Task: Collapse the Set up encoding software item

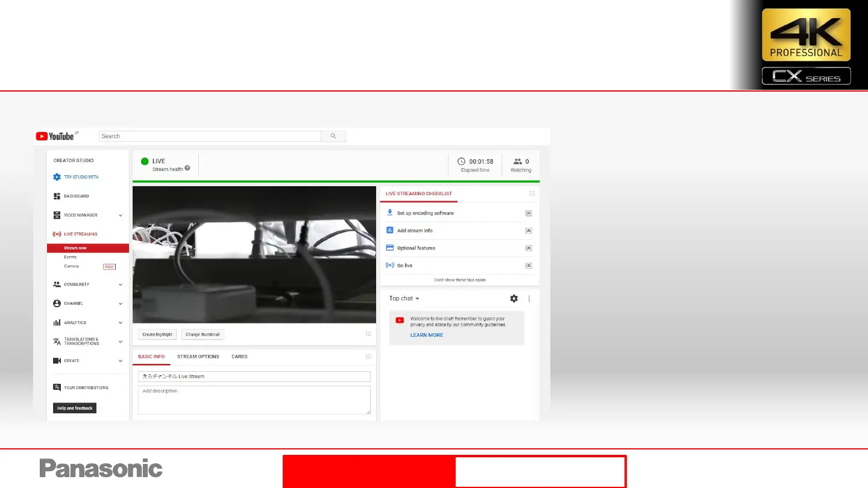Action: (x=529, y=213)
